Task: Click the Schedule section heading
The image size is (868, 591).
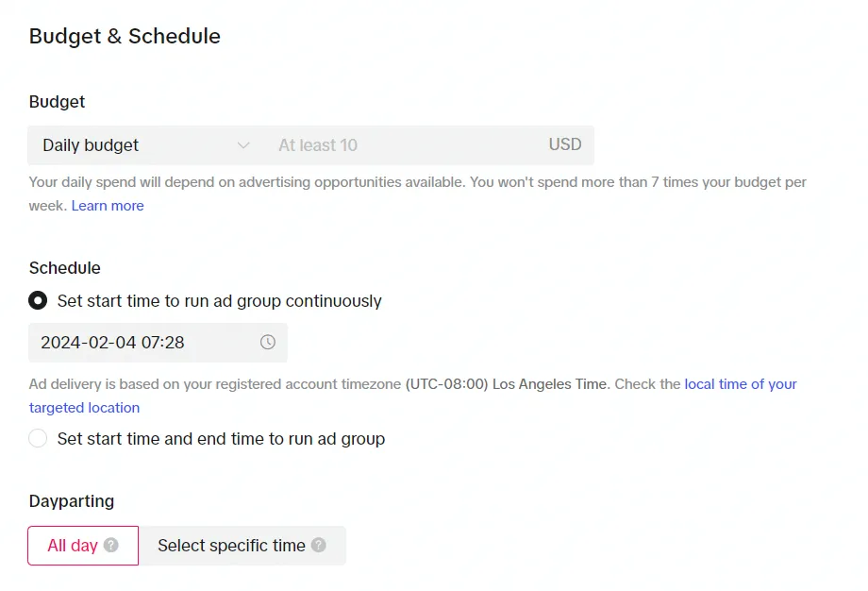Action: (x=65, y=268)
